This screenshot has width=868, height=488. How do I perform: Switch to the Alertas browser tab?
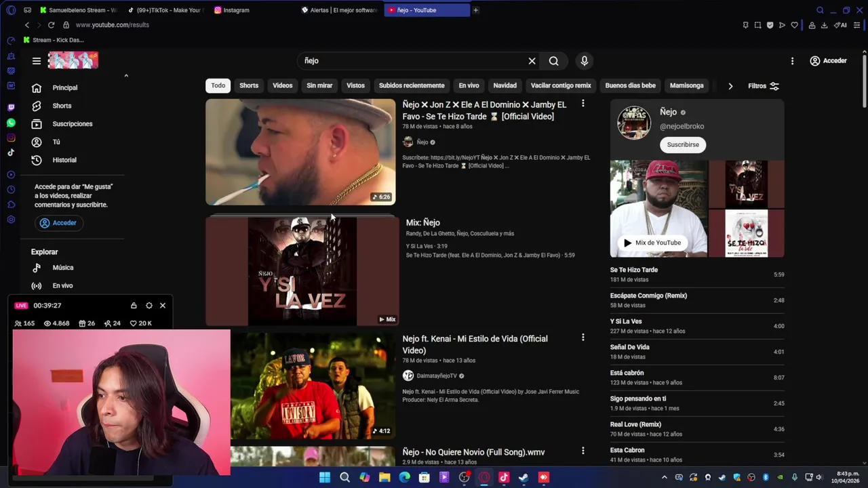(x=340, y=10)
